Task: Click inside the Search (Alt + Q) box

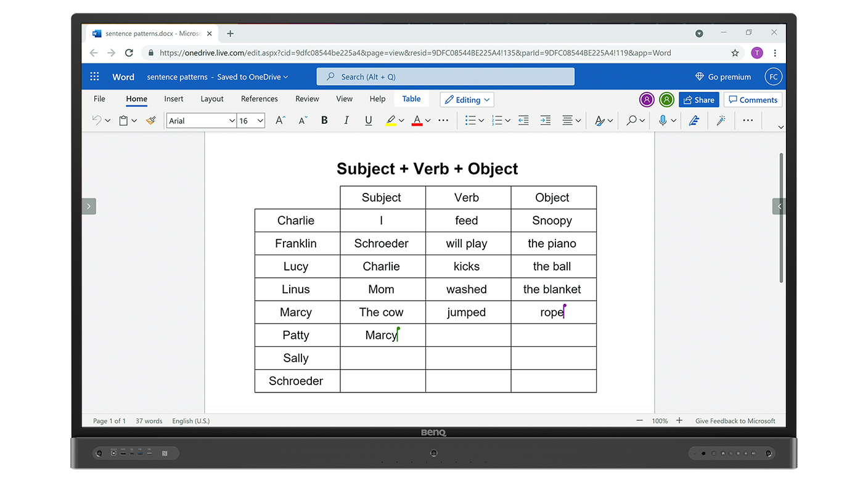Action: (x=445, y=76)
